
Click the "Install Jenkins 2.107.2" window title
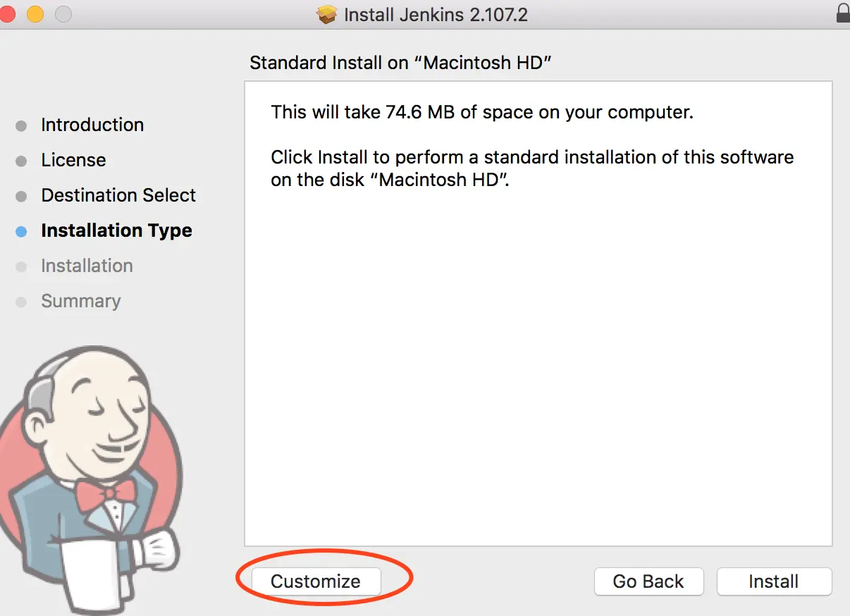click(436, 14)
